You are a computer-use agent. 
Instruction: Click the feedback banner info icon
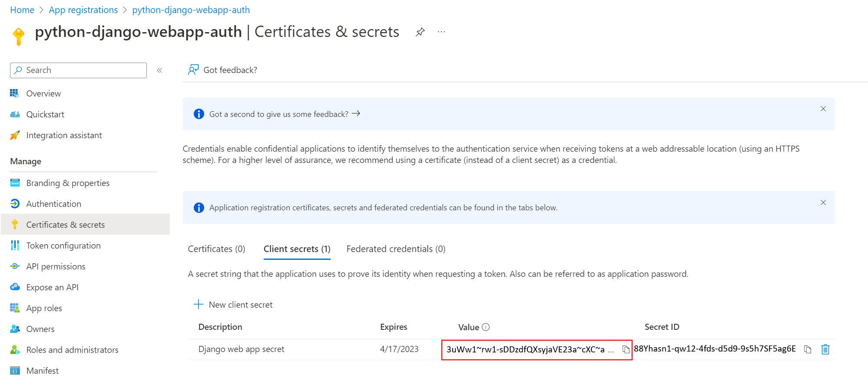tap(199, 114)
